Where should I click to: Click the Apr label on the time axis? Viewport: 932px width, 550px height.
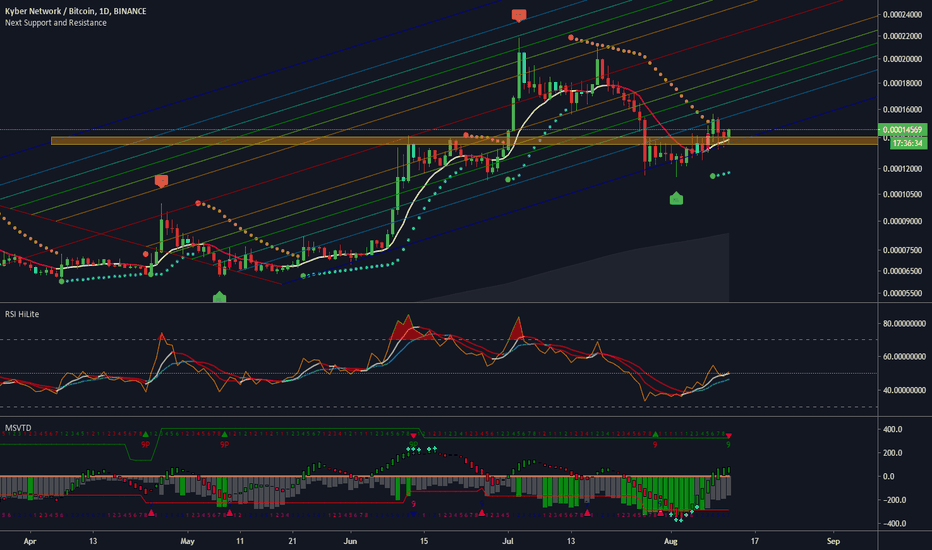(x=30, y=541)
